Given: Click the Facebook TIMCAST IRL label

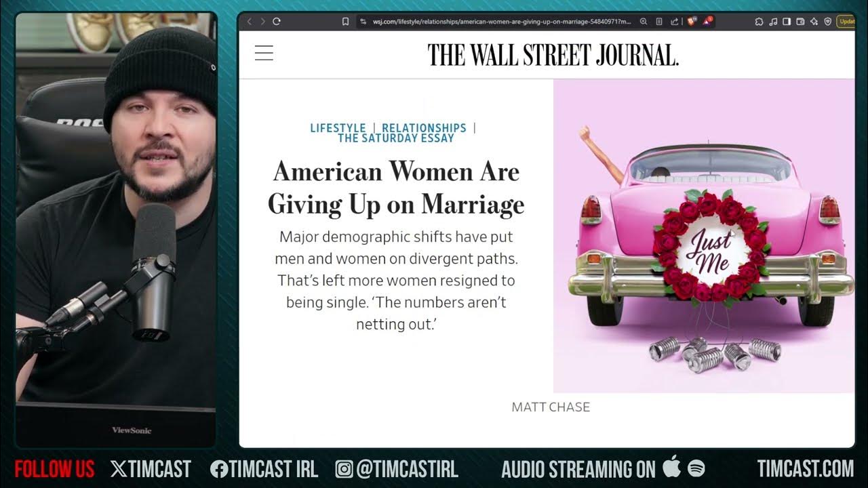Looking at the screenshot, I should 264,468.
